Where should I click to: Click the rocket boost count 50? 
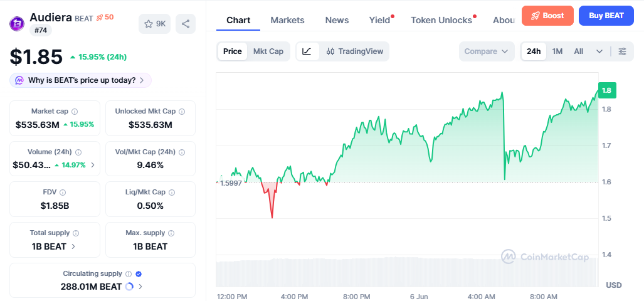[105, 18]
